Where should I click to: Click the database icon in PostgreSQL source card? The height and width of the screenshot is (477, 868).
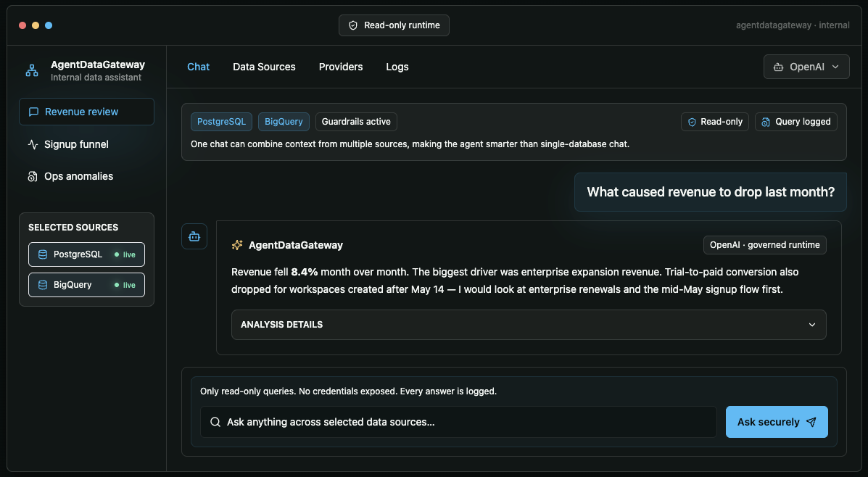pos(43,254)
